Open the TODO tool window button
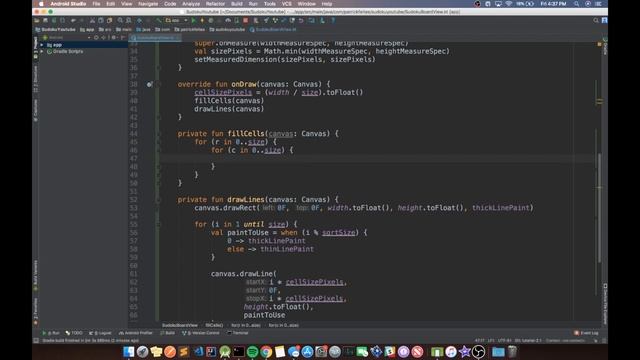The image size is (640, 360). [x=74, y=333]
